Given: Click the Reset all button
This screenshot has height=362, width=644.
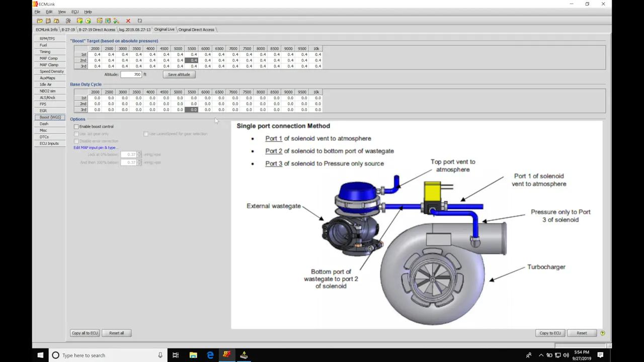Looking at the screenshot, I should pos(116,333).
